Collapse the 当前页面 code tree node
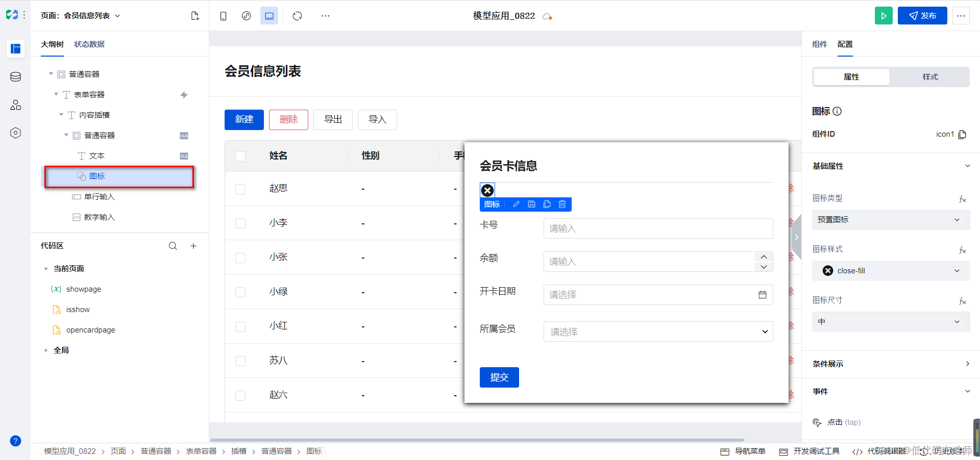The height and width of the screenshot is (460, 980). click(46, 269)
